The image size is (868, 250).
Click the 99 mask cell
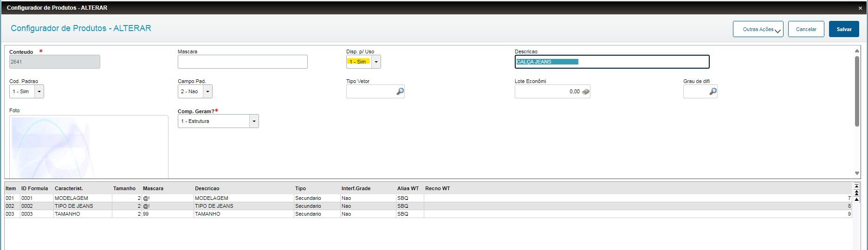coord(168,214)
